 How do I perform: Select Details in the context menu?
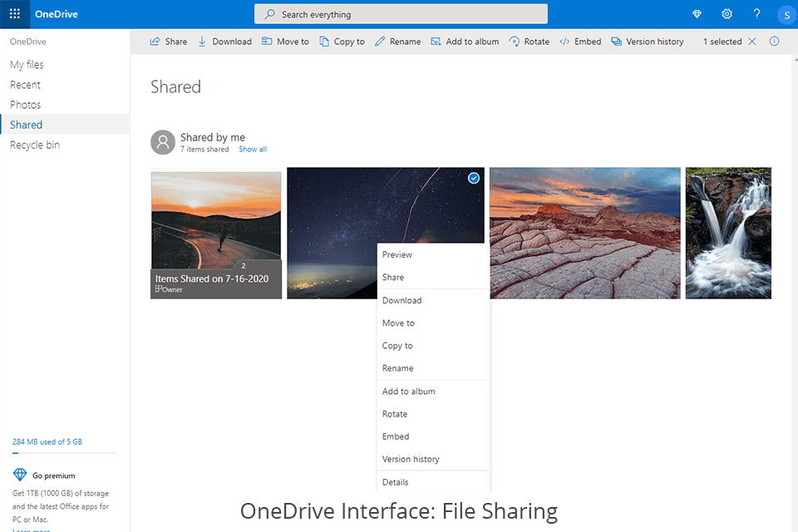click(x=395, y=481)
